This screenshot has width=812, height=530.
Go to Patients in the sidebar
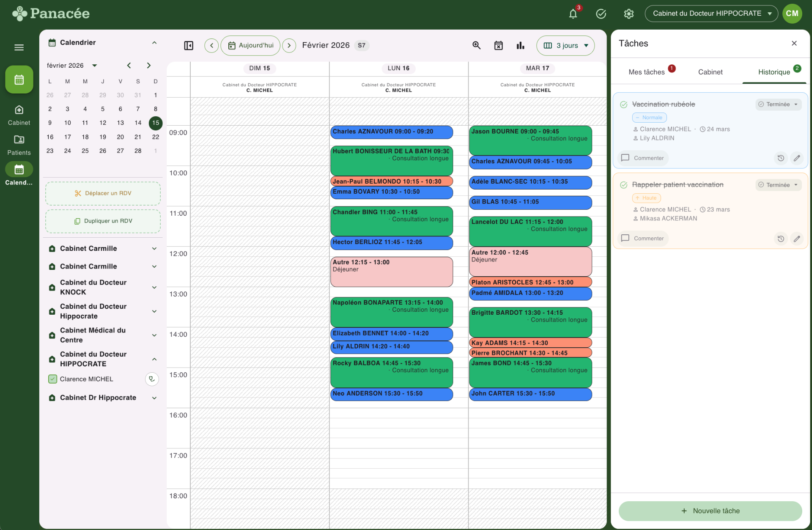pos(19,146)
